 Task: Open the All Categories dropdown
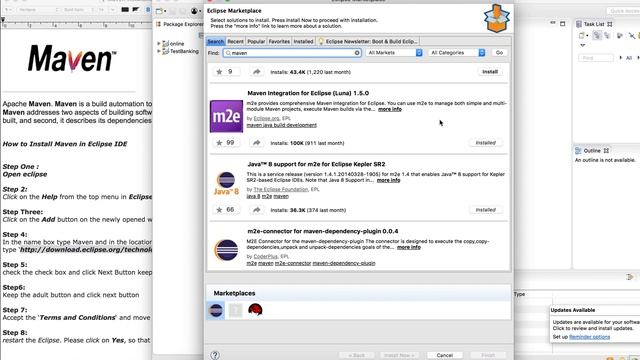[457, 53]
